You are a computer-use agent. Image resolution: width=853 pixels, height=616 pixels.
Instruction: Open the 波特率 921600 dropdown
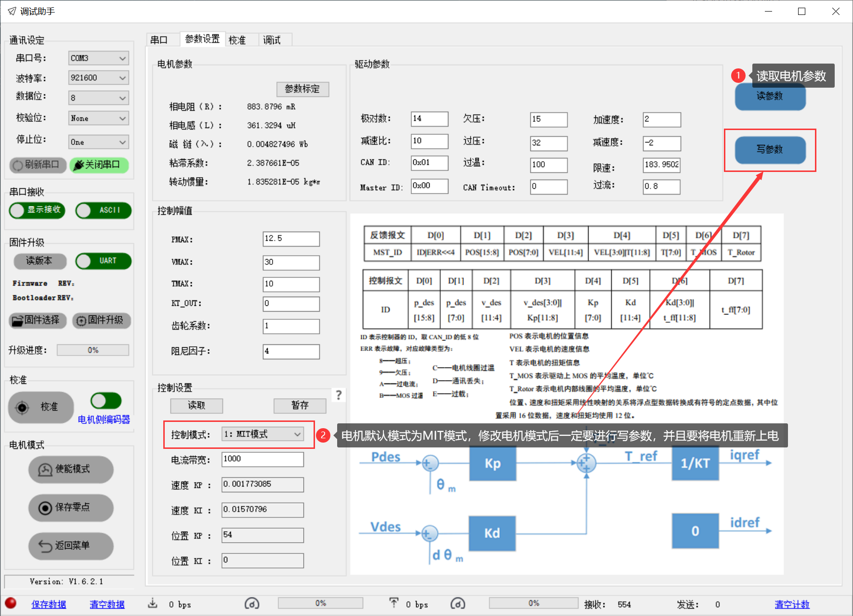[98, 78]
